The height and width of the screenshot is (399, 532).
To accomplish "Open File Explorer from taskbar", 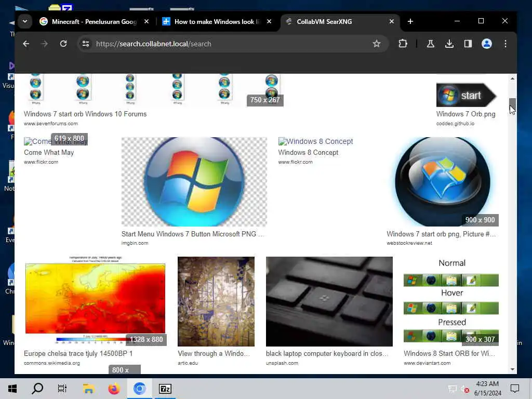I will point(89,389).
